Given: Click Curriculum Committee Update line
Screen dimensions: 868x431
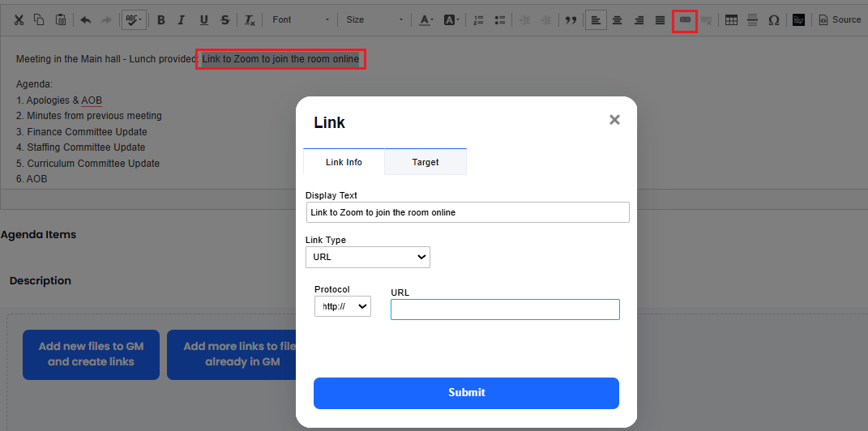Looking at the screenshot, I should coord(88,163).
